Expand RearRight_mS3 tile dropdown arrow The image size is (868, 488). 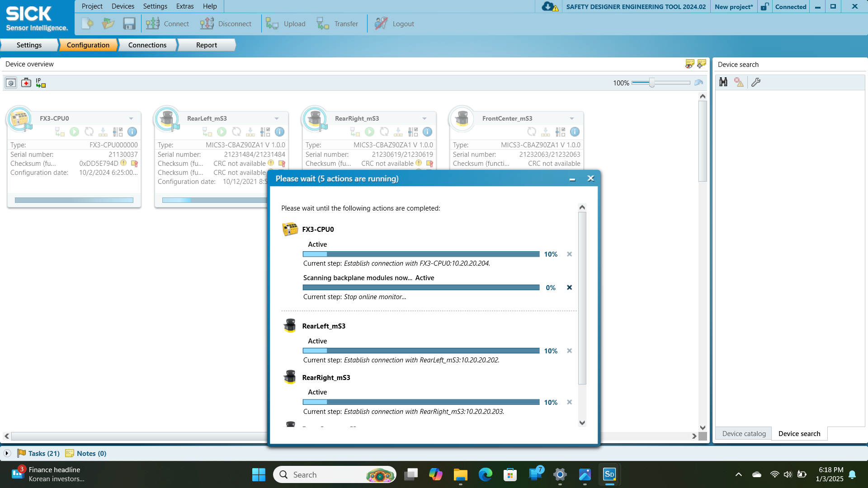click(x=425, y=118)
